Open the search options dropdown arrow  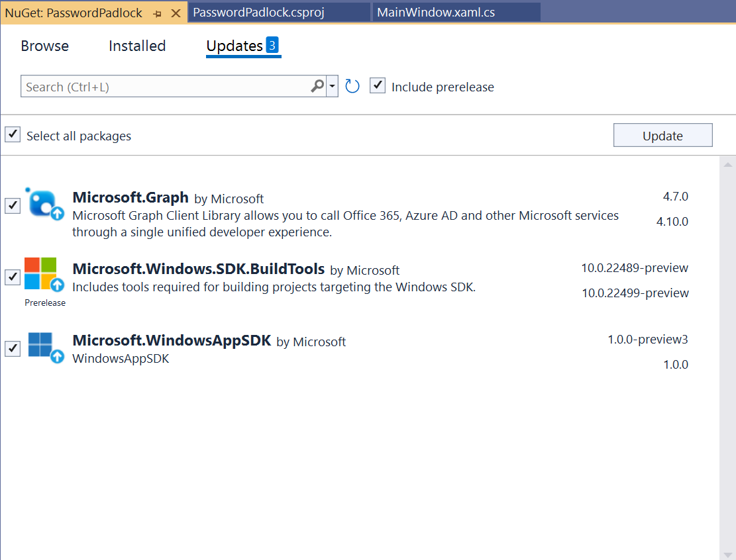(x=333, y=86)
